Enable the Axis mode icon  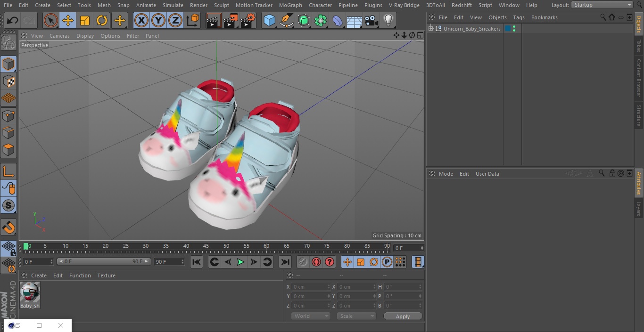click(x=8, y=171)
